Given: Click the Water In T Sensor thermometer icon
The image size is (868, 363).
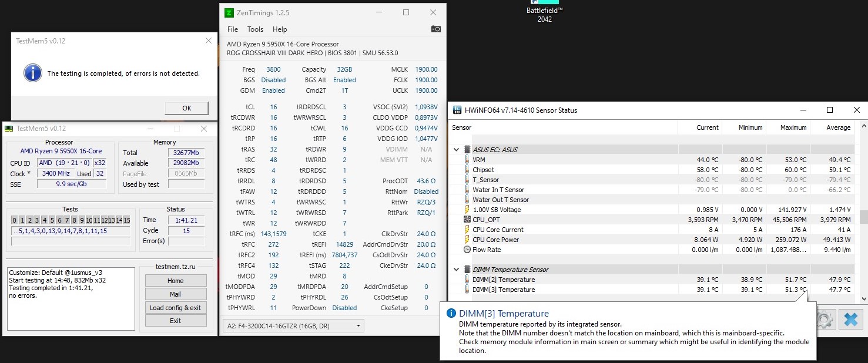Looking at the screenshot, I should (467, 190).
